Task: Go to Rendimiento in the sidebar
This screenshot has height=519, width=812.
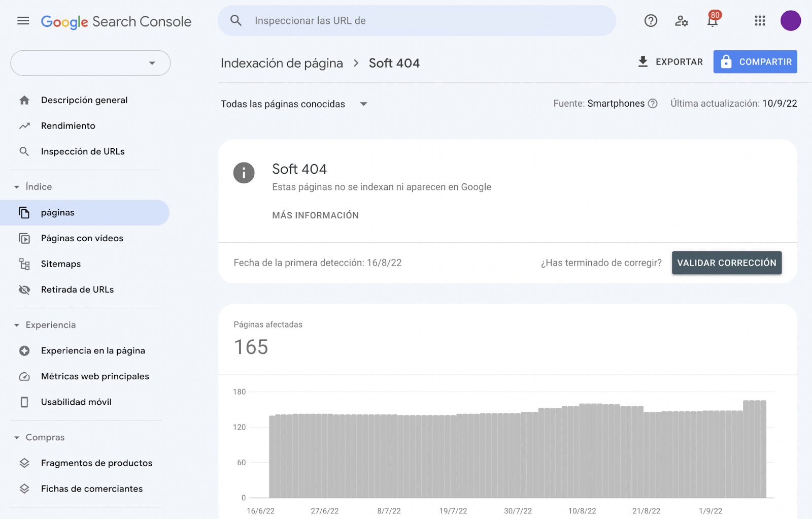Action: tap(68, 126)
